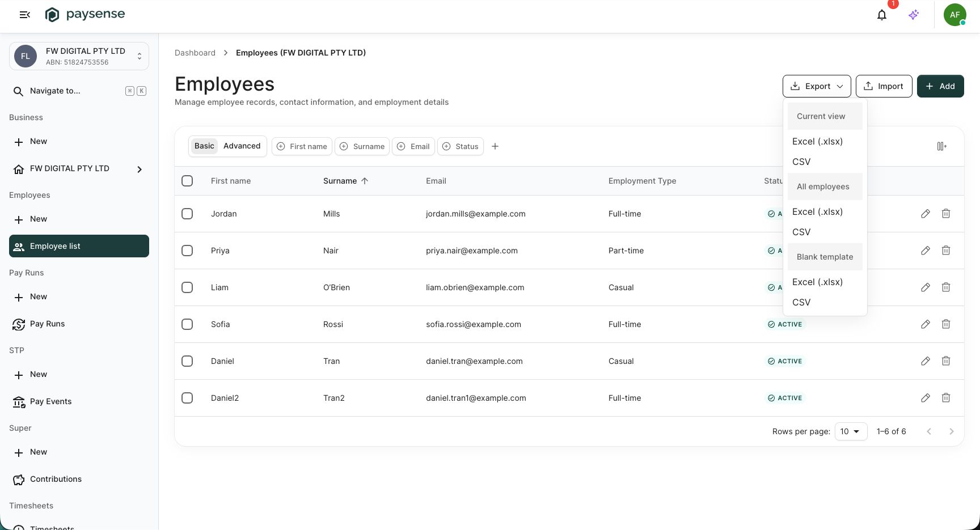Click the Navigate to search field
This screenshot has height=530, width=980.
(x=79, y=91)
